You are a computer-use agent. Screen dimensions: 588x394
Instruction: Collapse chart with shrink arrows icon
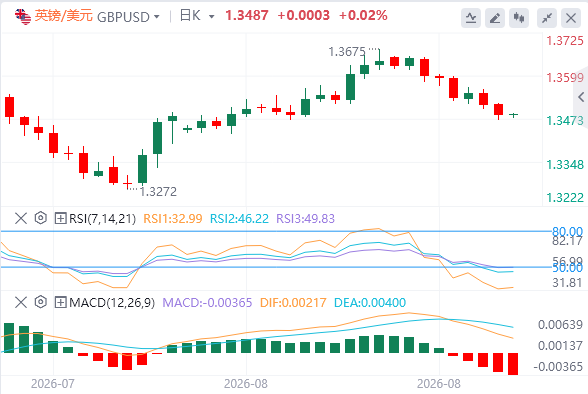point(547,18)
